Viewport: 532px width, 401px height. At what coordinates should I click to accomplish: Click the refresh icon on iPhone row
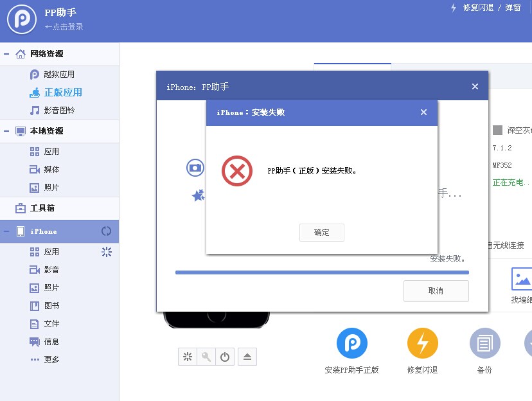(x=106, y=231)
